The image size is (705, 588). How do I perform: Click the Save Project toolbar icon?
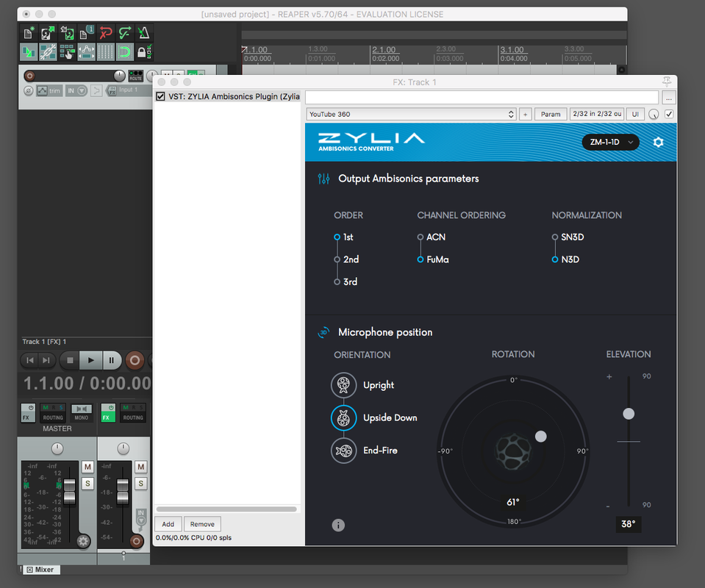pyautogui.click(x=67, y=33)
